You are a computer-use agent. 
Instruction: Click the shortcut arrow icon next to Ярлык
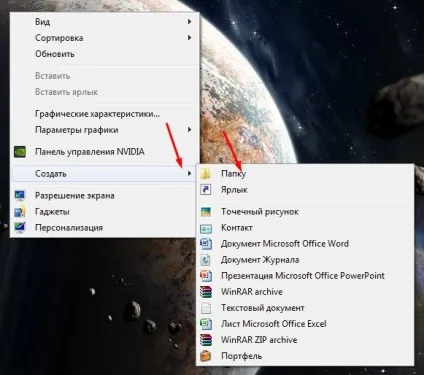coord(206,190)
